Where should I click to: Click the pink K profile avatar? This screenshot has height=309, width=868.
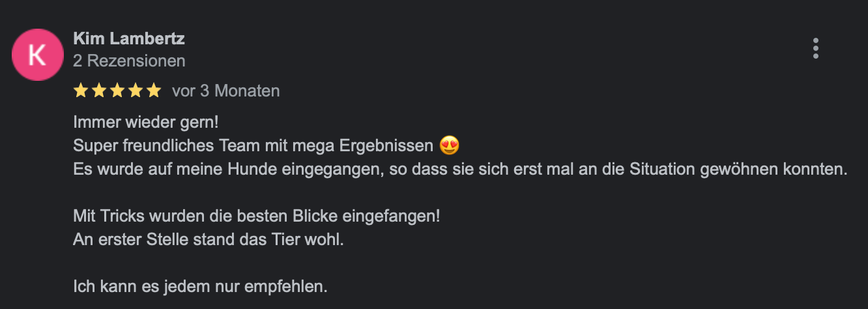[38, 55]
